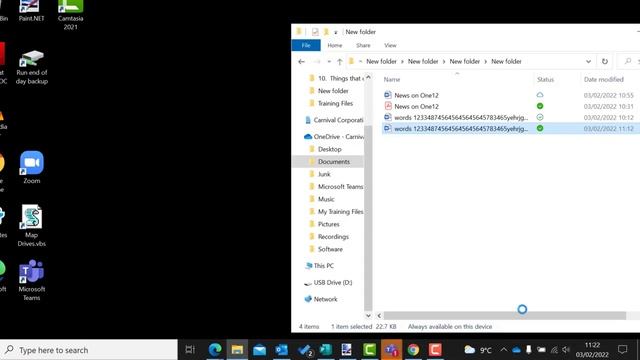Viewport: 640px width, 360px height.
Task: Launch Google Chrome from the taskbar
Action: click(413, 350)
